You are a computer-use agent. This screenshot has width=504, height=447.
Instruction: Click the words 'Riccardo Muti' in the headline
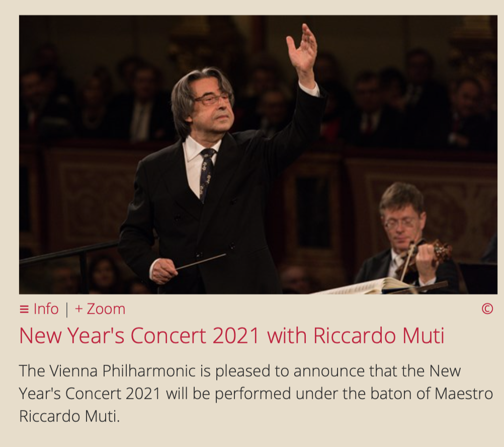(379, 336)
